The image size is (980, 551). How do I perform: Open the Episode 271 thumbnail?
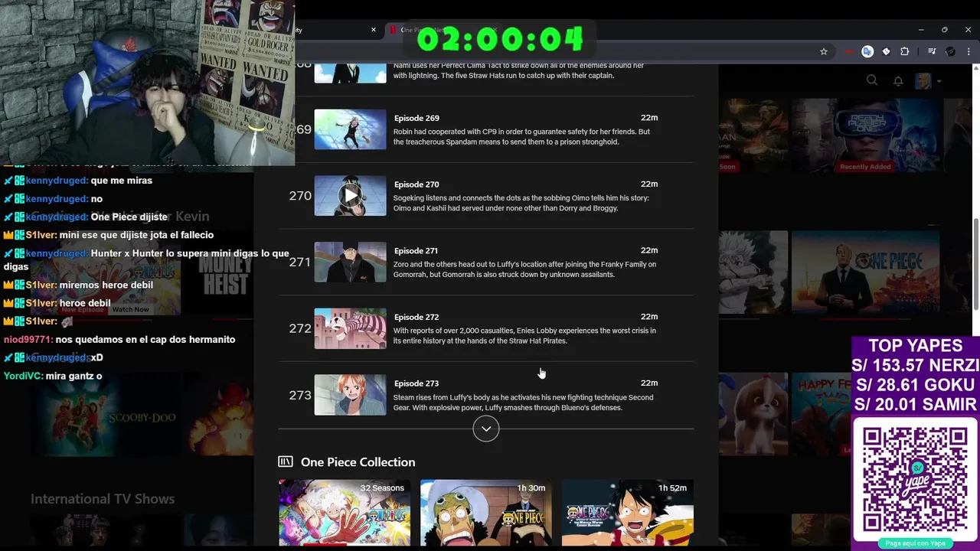(x=350, y=262)
